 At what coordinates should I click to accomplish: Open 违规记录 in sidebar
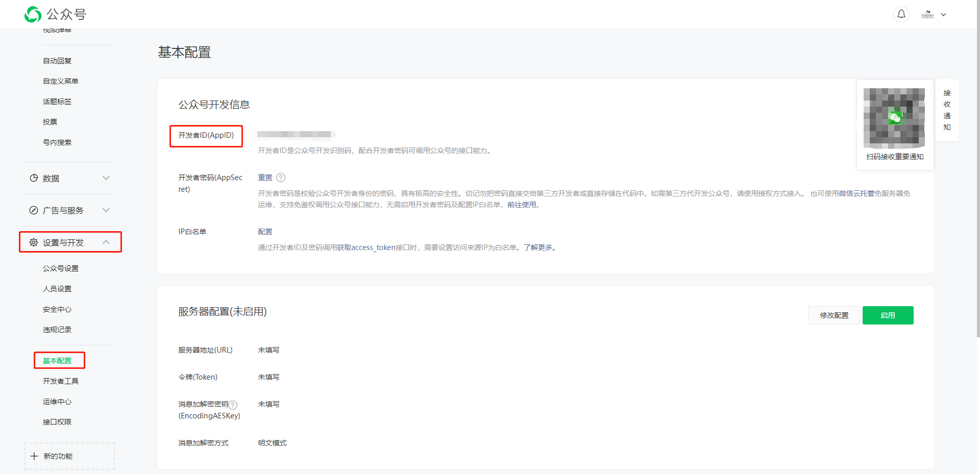coord(57,330)
